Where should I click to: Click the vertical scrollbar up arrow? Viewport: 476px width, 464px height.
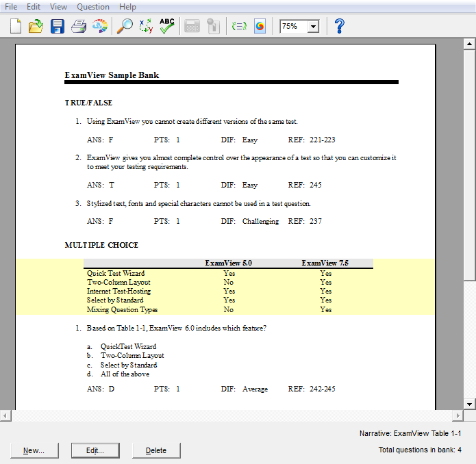point(469,44)
